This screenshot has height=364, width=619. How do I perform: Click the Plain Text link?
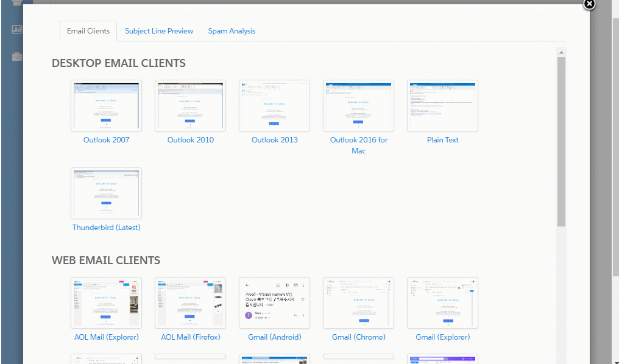pos(442,140)
